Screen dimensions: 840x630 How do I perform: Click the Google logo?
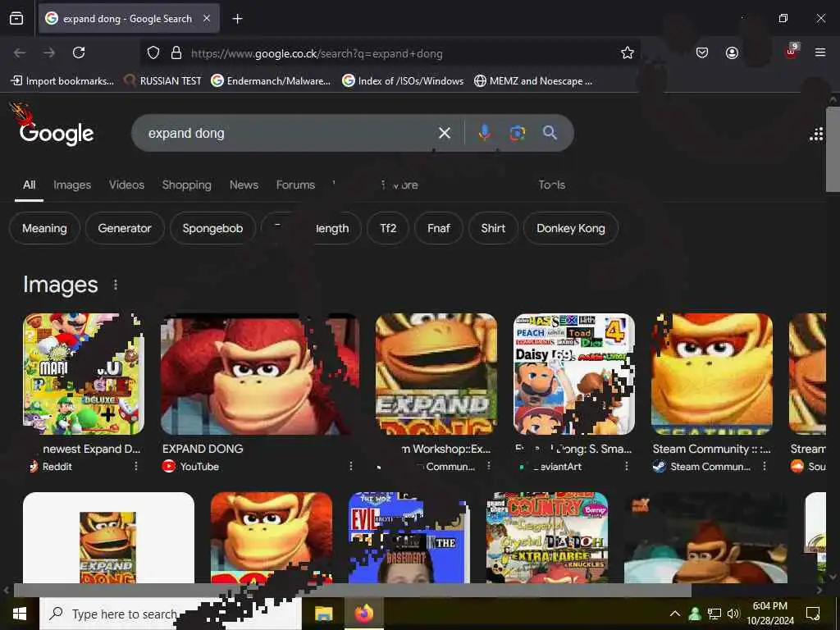pos(57,134)
